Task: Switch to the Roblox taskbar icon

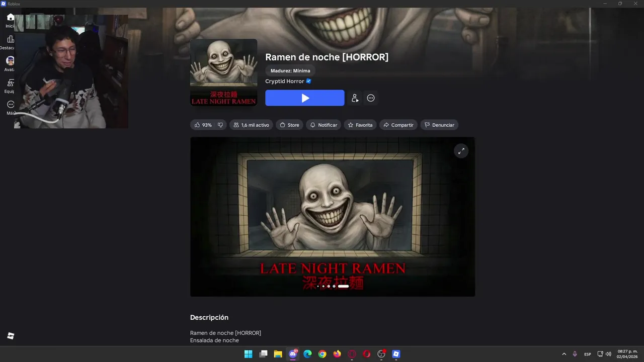Action: [396, 354]
